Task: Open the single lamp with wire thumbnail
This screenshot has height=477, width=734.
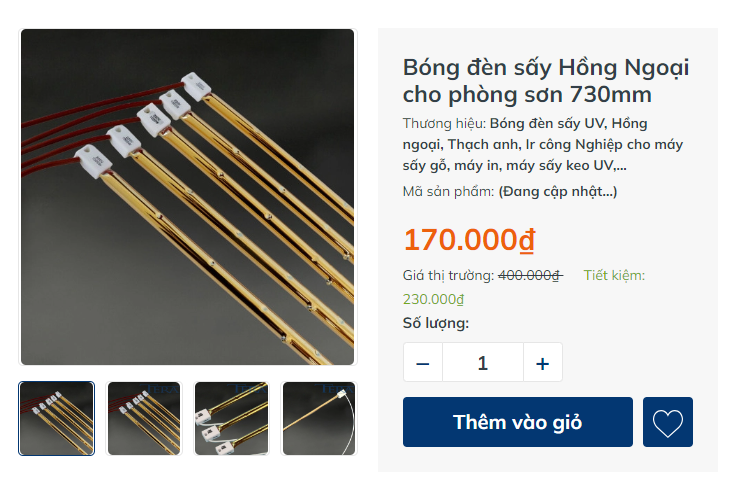Action: (319, 418)
